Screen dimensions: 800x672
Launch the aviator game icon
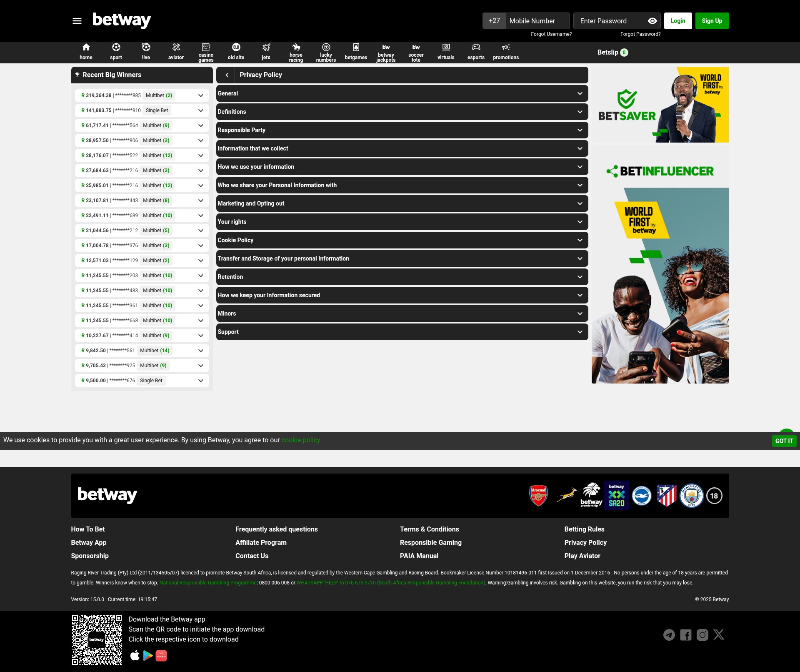(176, 47)
